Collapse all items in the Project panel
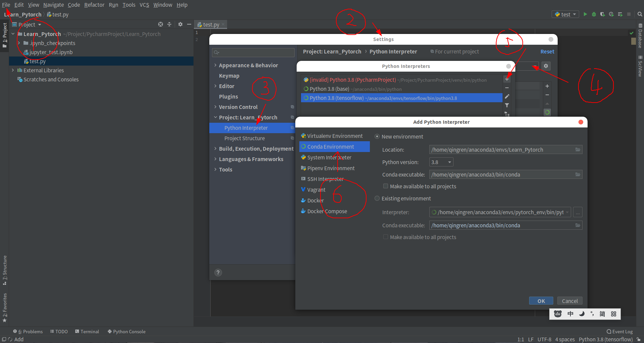Image resolution: width=644 pixels, height=343 pixels. point(169,24)
